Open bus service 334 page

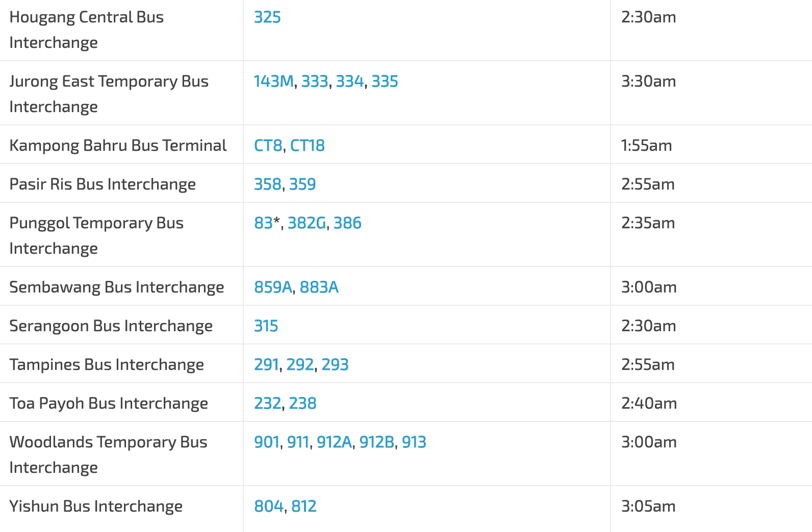coord(349,82)
